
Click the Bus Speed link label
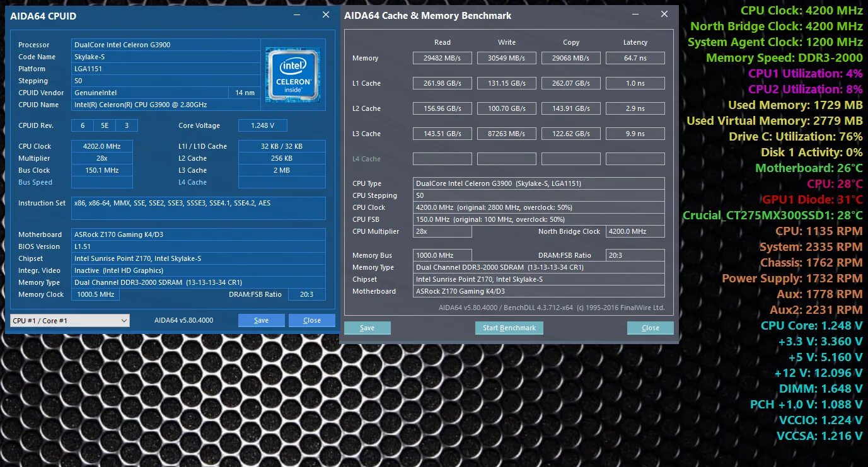[x=35, y=182]
